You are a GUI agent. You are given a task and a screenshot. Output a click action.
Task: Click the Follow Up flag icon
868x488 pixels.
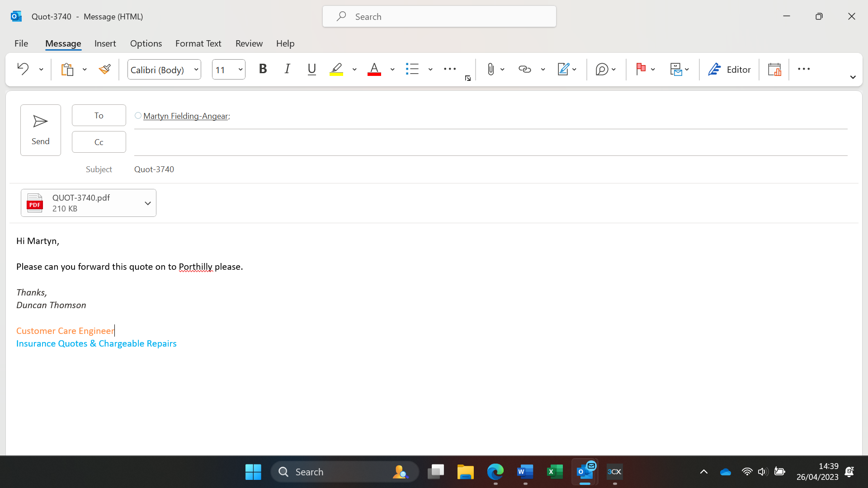[641, 69]
